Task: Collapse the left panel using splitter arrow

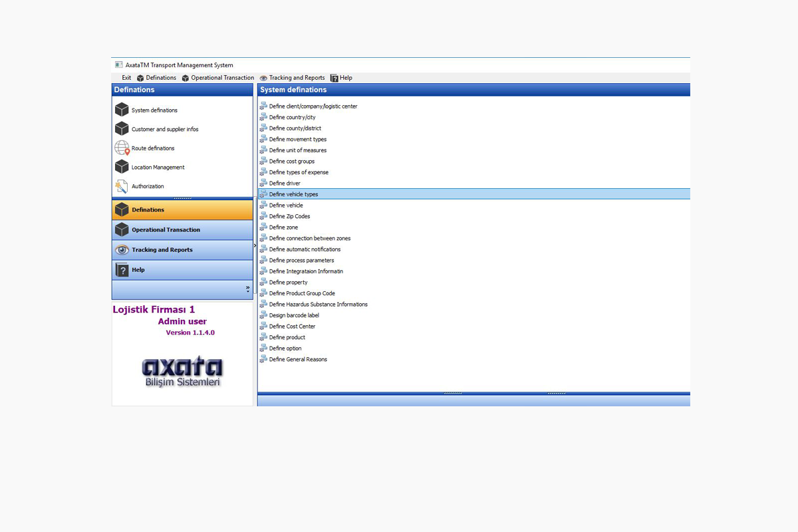Action: tap(255, 245)
